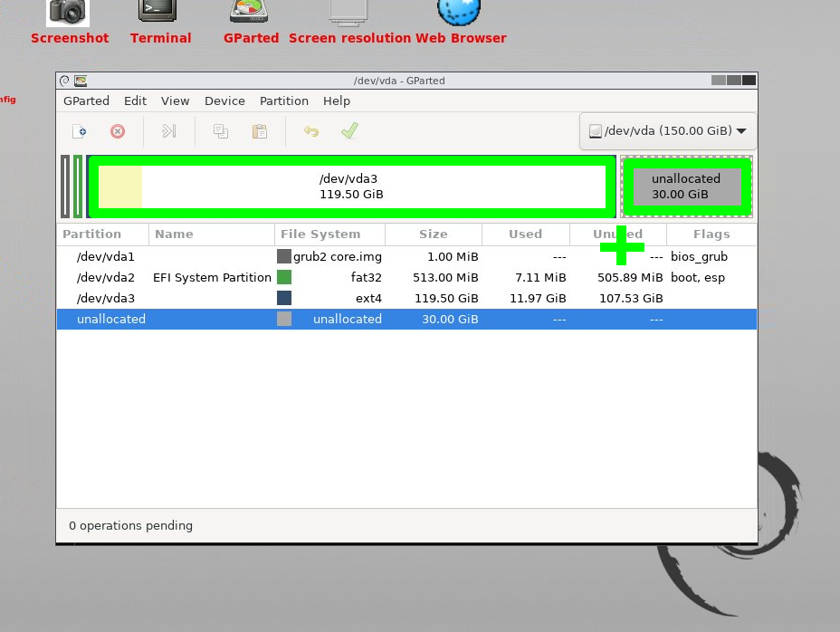Click the File System column header
Screen dimensions: 840x632
(x=320, y=235)
